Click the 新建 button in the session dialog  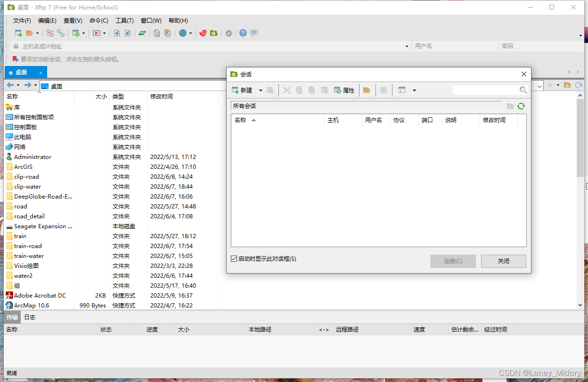coord(242,90)
